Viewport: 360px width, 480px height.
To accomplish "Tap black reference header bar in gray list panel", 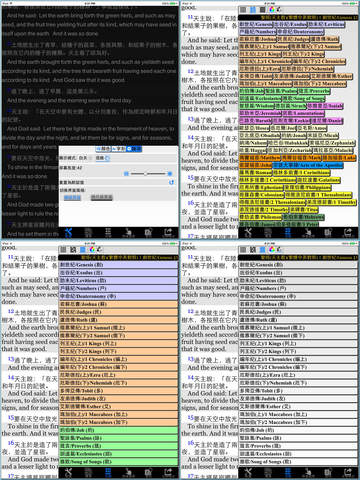I will (x=298, y=257).
